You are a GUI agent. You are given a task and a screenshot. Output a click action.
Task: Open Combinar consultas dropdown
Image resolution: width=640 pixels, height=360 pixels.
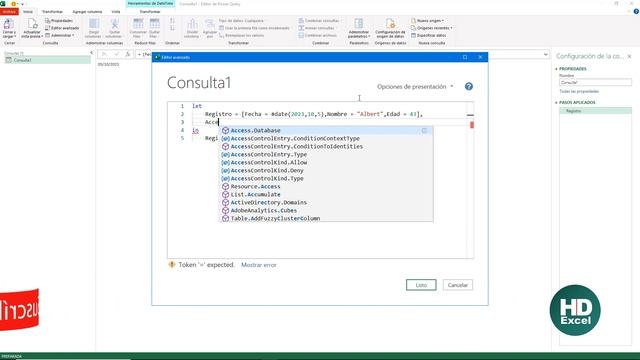point(320,20)
